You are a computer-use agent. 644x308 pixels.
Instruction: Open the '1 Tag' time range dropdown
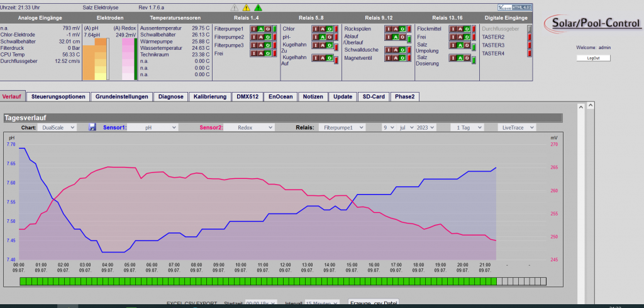(x=467, y=127)
